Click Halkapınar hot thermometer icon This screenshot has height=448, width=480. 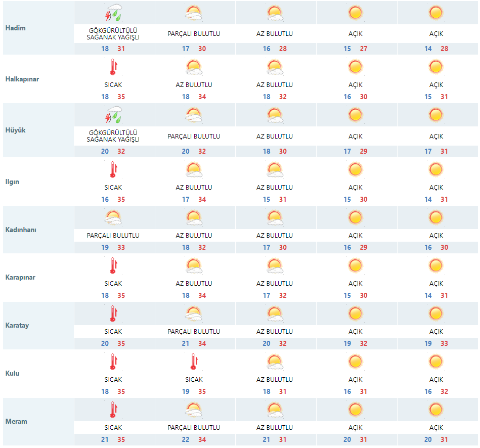pyautogui.click(x=113, y=67)
